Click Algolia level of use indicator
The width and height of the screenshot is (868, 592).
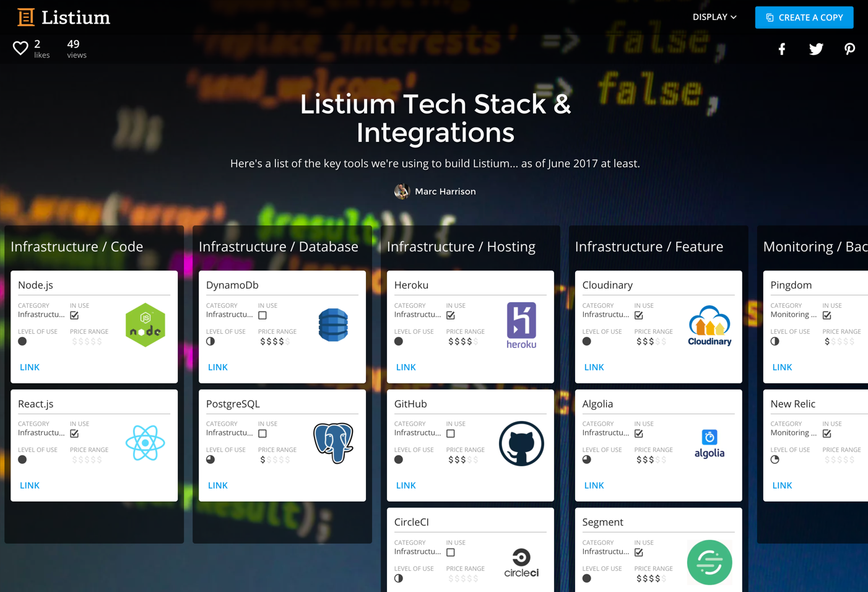[587, 459]
